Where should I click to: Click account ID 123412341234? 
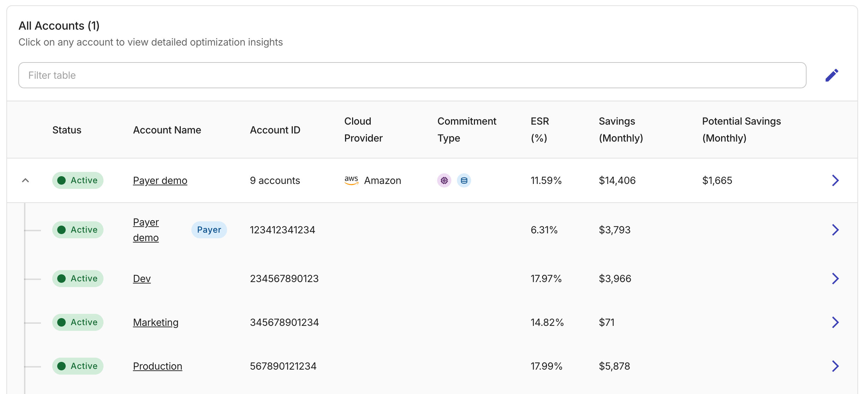[x=282, y=230]
